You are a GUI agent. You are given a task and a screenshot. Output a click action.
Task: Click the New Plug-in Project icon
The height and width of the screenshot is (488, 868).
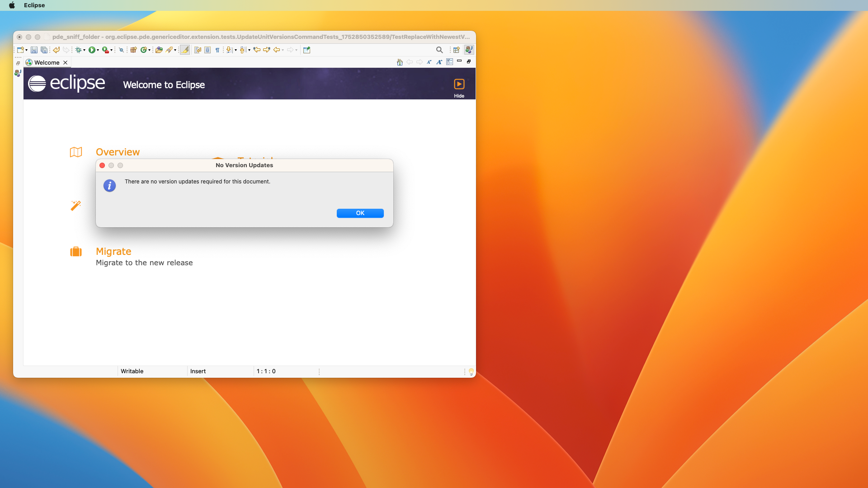tap(133, 50)
